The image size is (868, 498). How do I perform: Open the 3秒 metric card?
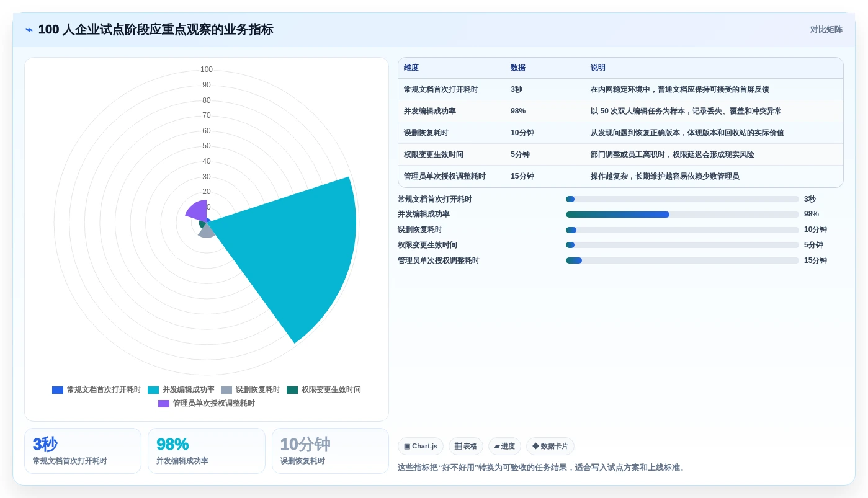click(83, 451)
